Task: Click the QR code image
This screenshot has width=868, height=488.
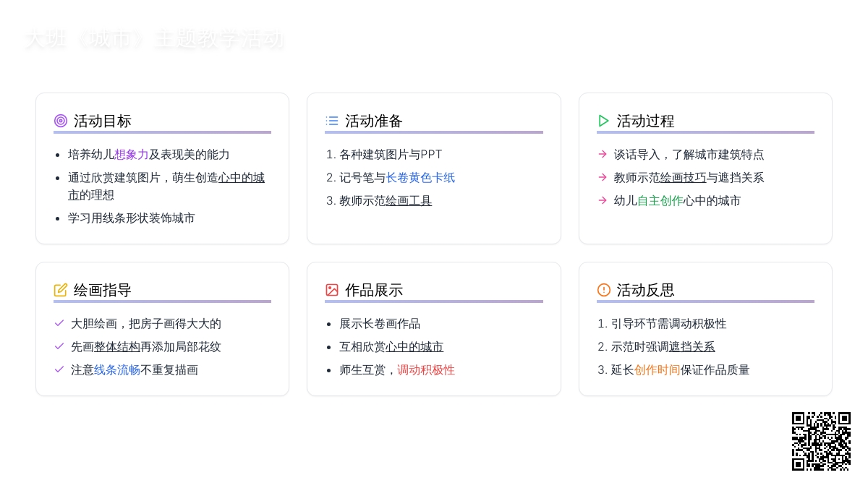Action: [821, 441]
